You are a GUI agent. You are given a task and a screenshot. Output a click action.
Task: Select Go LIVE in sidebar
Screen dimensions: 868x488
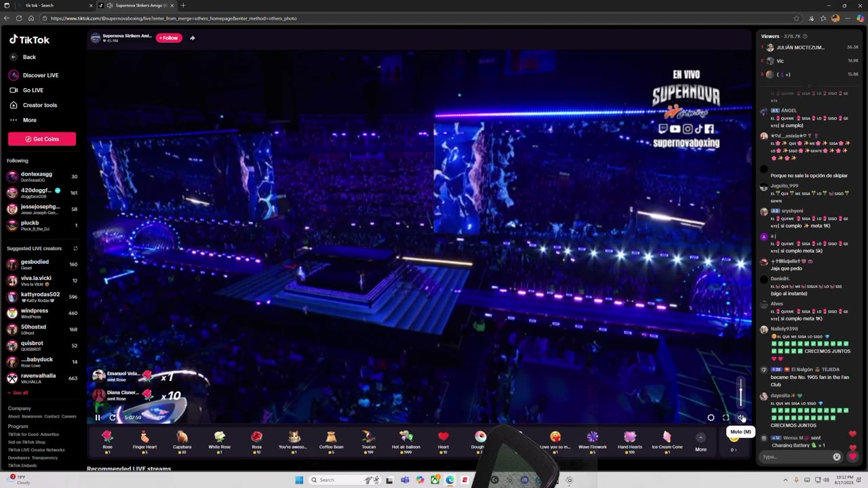(27, 90)
